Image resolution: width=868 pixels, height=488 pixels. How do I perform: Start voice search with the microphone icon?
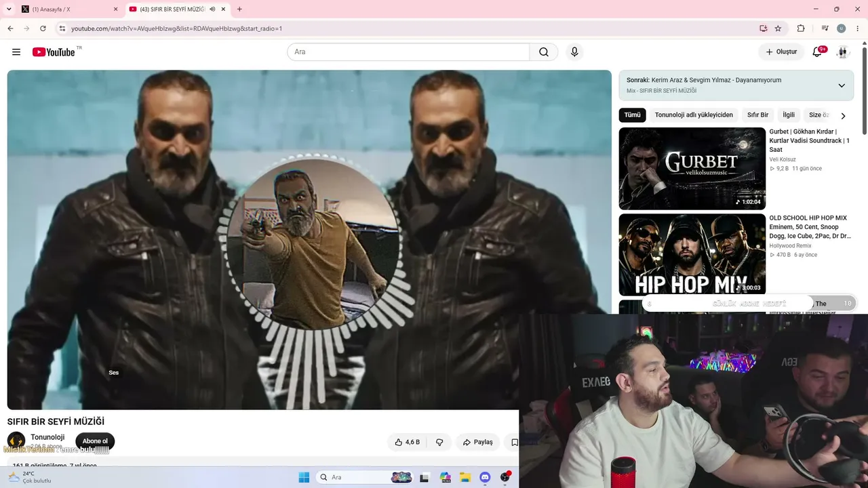[x=574, y=52]
